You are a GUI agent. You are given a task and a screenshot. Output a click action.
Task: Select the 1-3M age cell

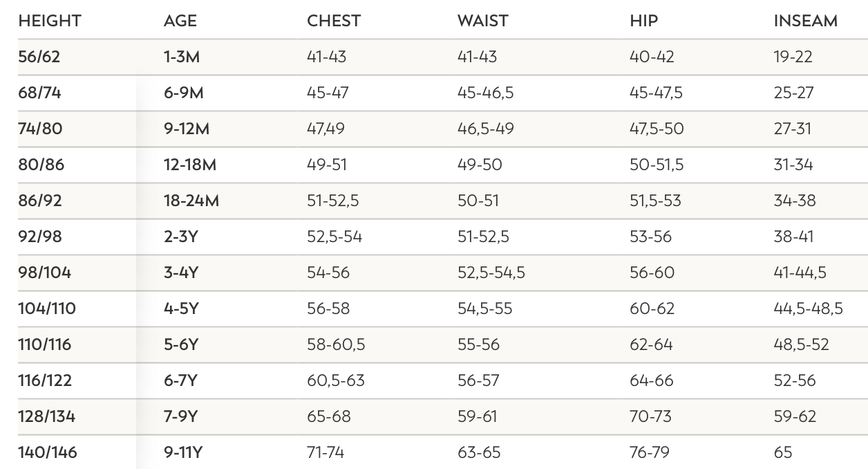(182, 57)
